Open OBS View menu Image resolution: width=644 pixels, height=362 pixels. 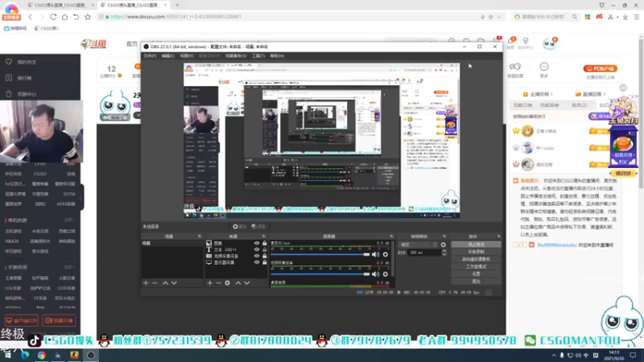pyautogui.click(x=187, y=56)
